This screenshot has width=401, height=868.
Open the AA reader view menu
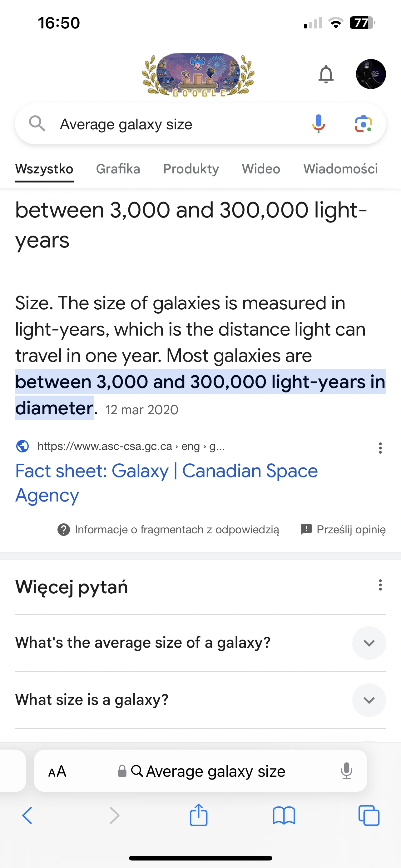[x=57, y=771]
